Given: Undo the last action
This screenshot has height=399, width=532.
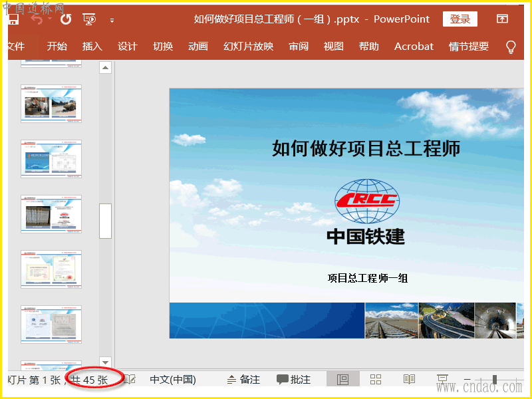Looking at the screenshot, I should [37, 19].
